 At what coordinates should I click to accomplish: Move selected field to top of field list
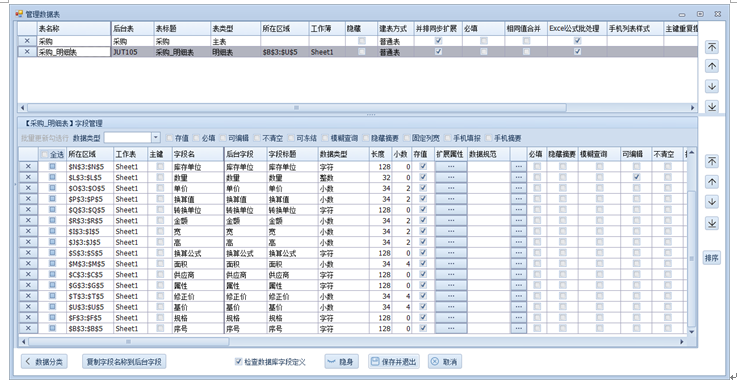[712, 161]
